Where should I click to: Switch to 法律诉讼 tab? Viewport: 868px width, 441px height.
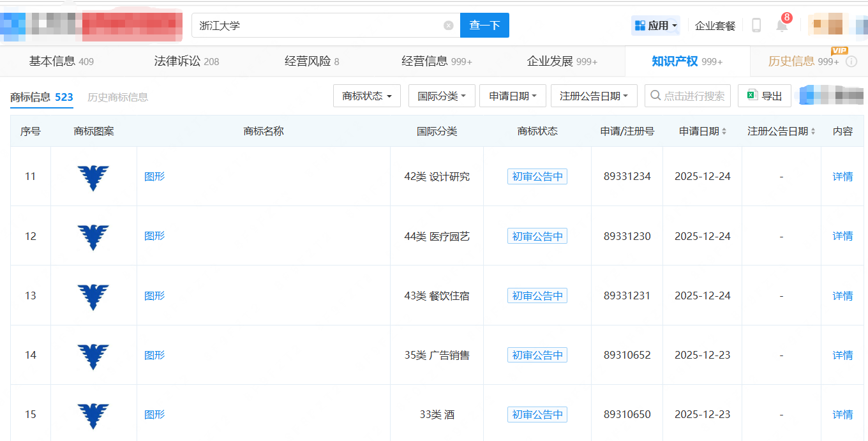point(186,61)
